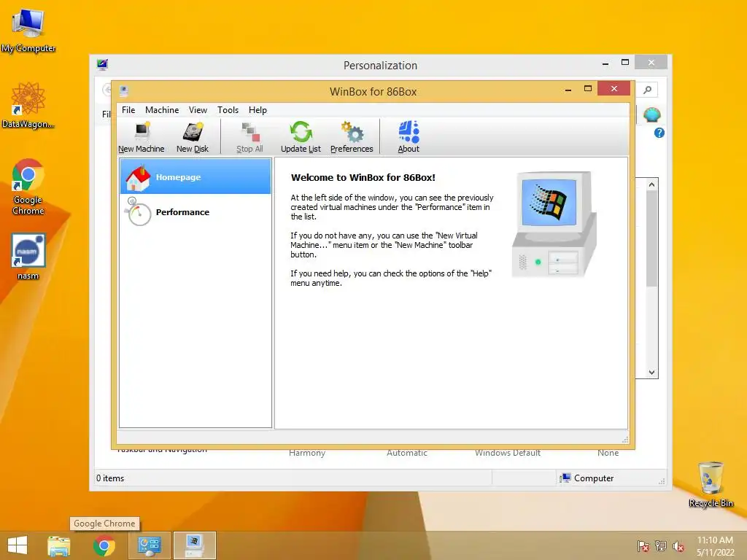Open File Explorer from taskbar

pos(58,545)
